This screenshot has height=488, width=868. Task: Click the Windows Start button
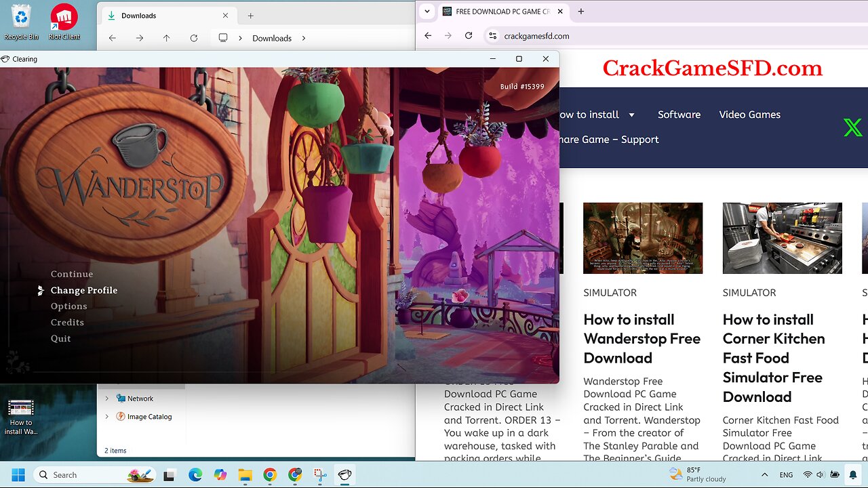coord(18,475)
